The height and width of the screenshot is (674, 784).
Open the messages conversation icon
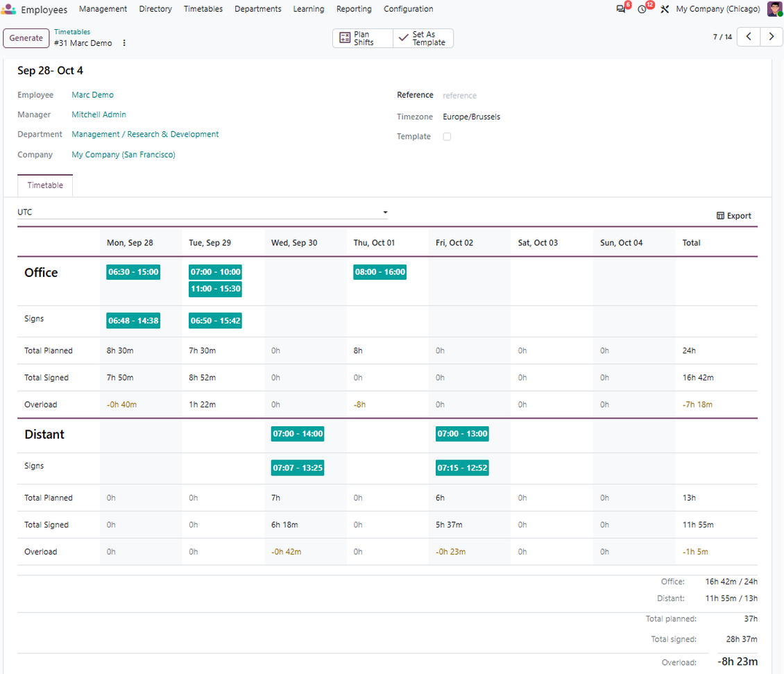tap(621, 9)
